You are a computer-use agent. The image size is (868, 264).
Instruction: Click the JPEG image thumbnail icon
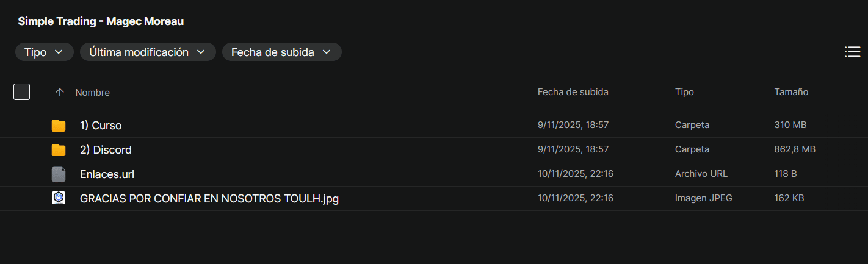[x=59, y=198]
